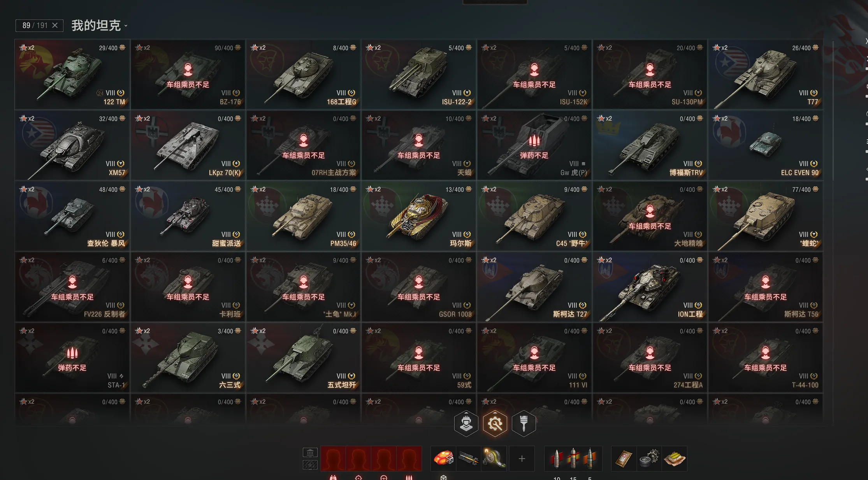Screen dimensions: 868x480
Task: Expand the 我的坦克 dropdown
Action: pyautogui.click(x=99, y=26)
